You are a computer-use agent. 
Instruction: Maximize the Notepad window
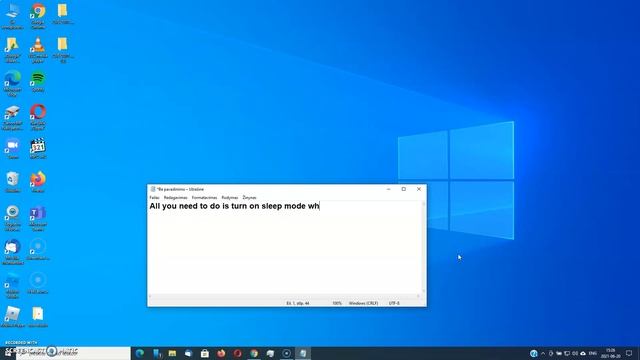point(404,189)
